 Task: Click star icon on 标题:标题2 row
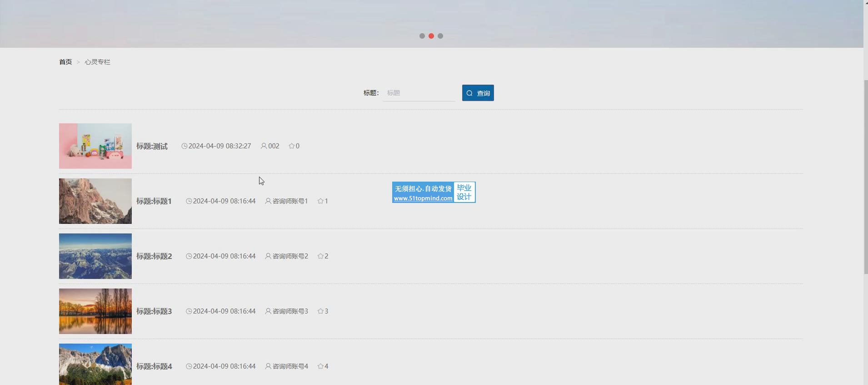click(x=320, y=256)
